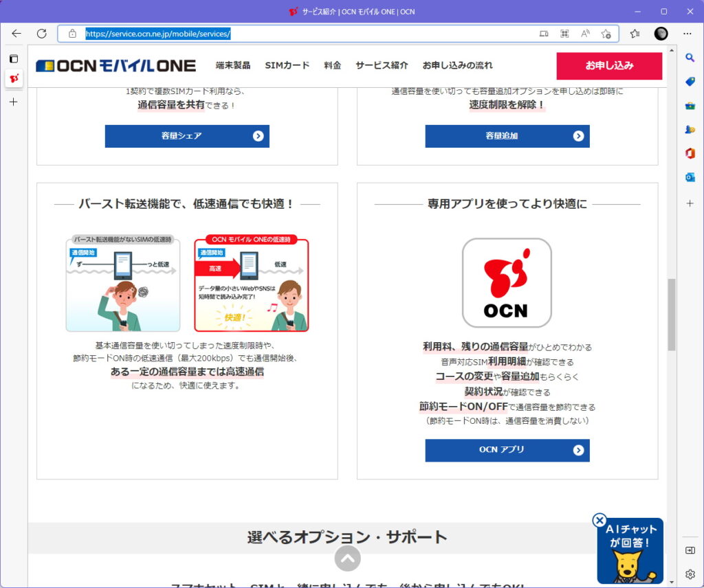The image size is (704, 588).
Task: Click the 契約状況 text
Action: 483,392
